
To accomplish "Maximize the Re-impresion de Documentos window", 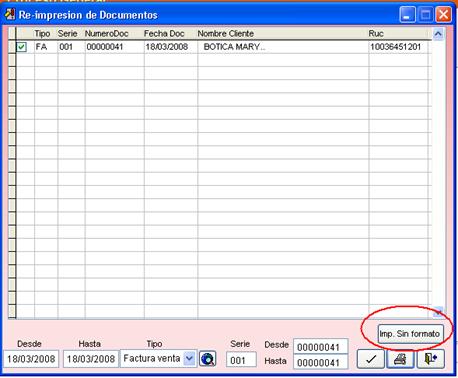I will (x=426, y=15).
